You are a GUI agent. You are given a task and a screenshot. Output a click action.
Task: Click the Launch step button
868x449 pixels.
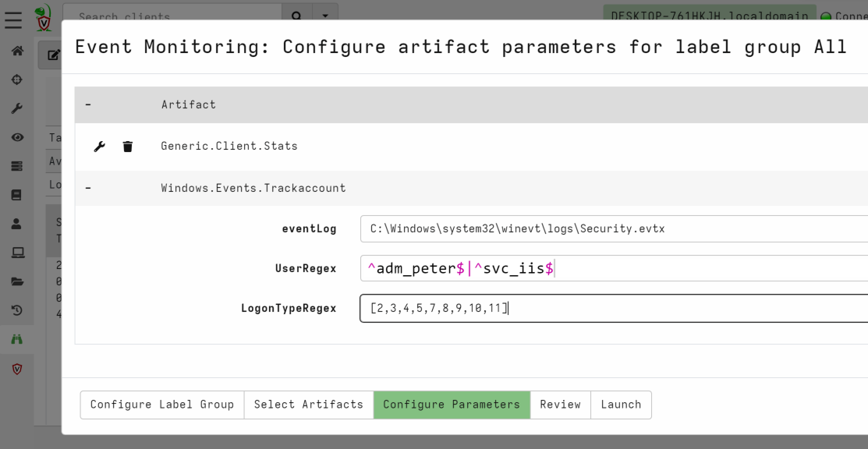[x=621, y=405]
